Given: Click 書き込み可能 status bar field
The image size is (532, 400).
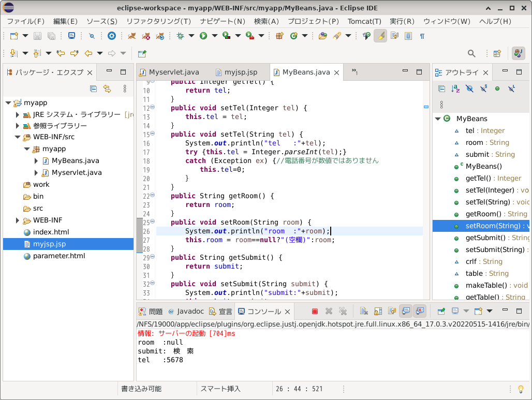Looking at the screenshot, I should [141, 389].
